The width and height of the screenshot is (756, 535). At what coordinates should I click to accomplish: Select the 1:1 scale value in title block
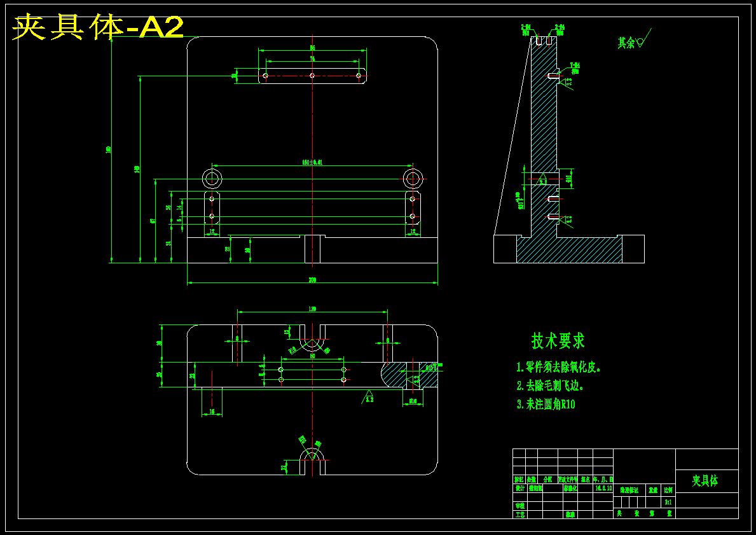(x=668, y=502)
